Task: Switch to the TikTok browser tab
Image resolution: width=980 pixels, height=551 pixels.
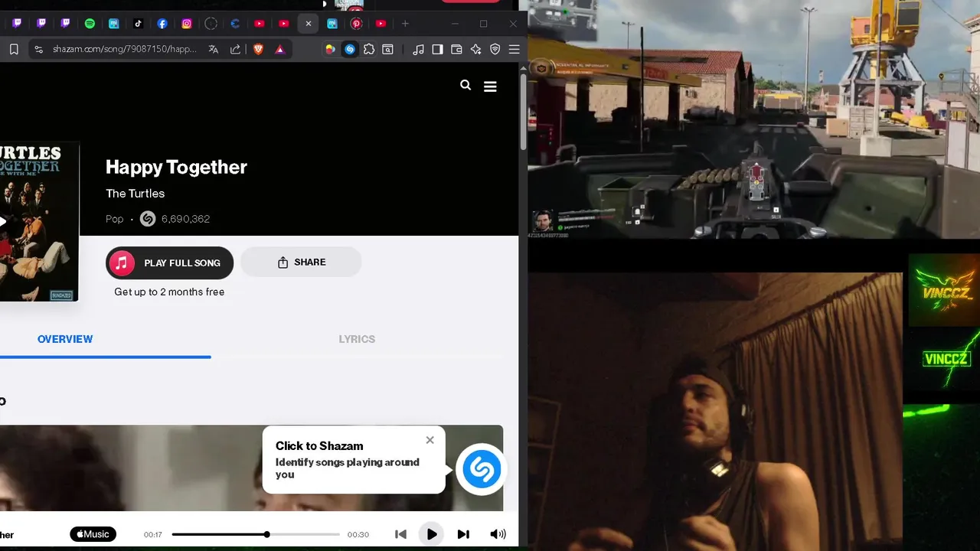Action: [x=138, y=24]
